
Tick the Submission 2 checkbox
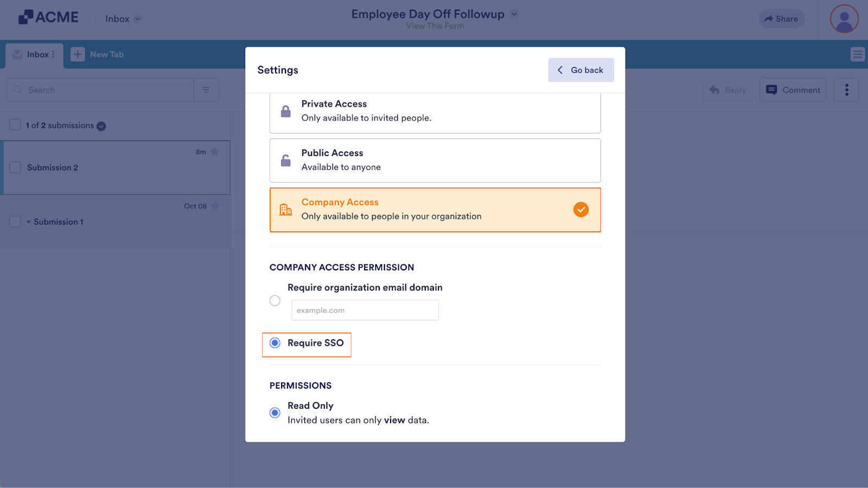click(15, 167)
